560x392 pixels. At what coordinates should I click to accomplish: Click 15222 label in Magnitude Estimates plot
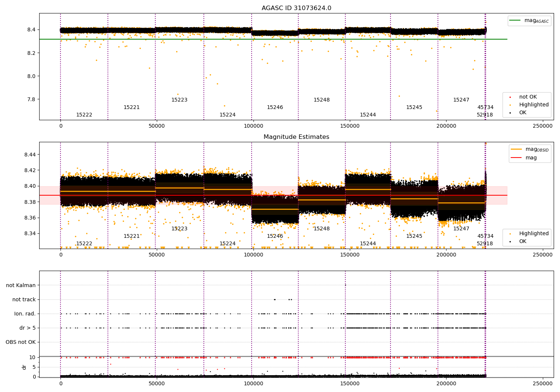[x=84, y=244]
